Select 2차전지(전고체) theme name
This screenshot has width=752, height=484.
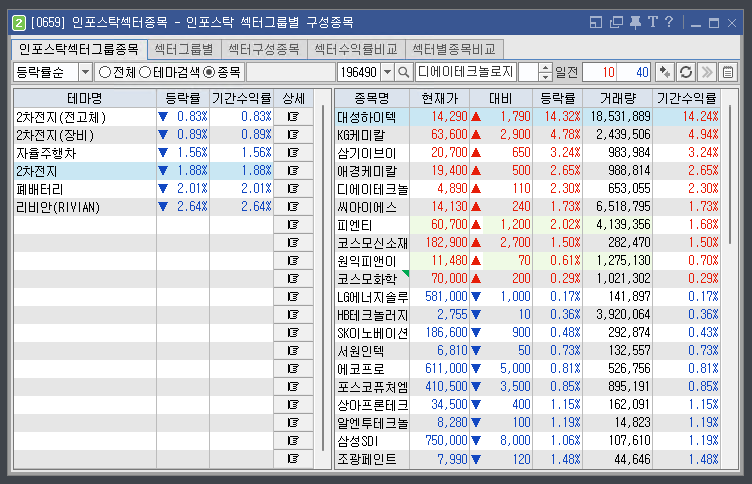tap(61, 117)
